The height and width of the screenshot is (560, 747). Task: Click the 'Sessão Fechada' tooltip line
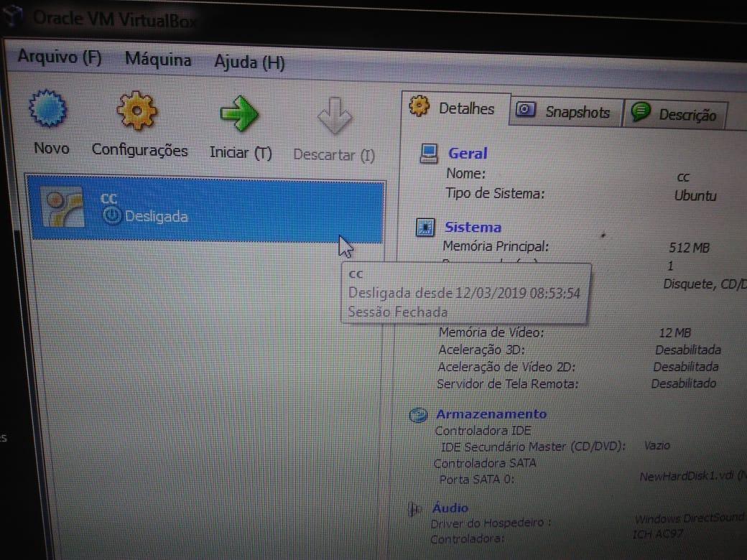pyautogui.click(x=398, y=312)
